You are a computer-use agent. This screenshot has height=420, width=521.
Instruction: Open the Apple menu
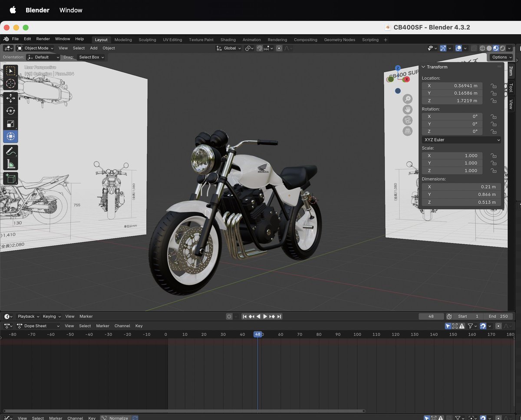(x=13, y=10)
